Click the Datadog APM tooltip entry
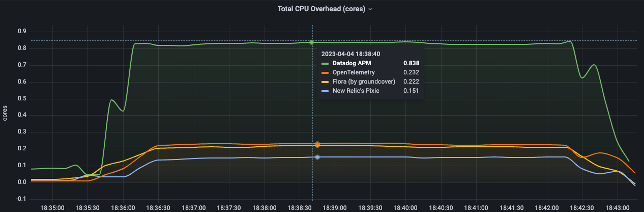The width and height of the screenshot is (644, 212). [370, 63]
